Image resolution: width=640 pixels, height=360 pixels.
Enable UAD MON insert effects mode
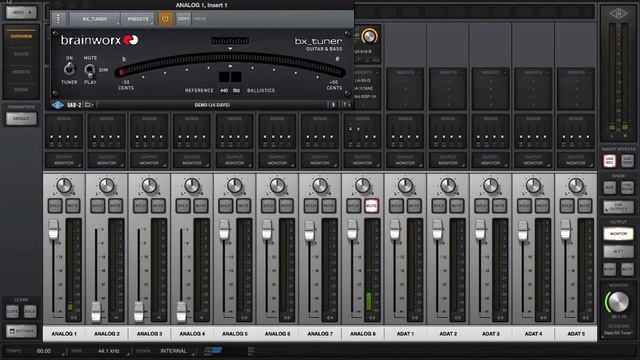[627, 161]
